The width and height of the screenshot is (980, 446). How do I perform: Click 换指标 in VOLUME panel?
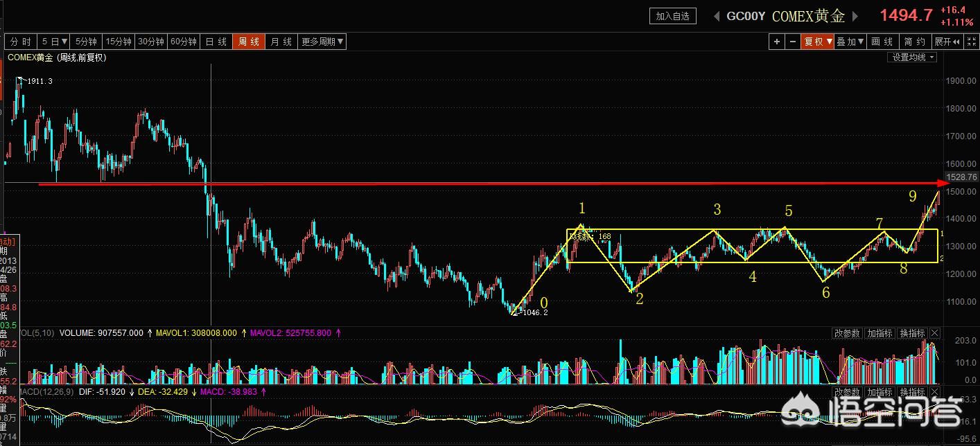pos(912,333)
